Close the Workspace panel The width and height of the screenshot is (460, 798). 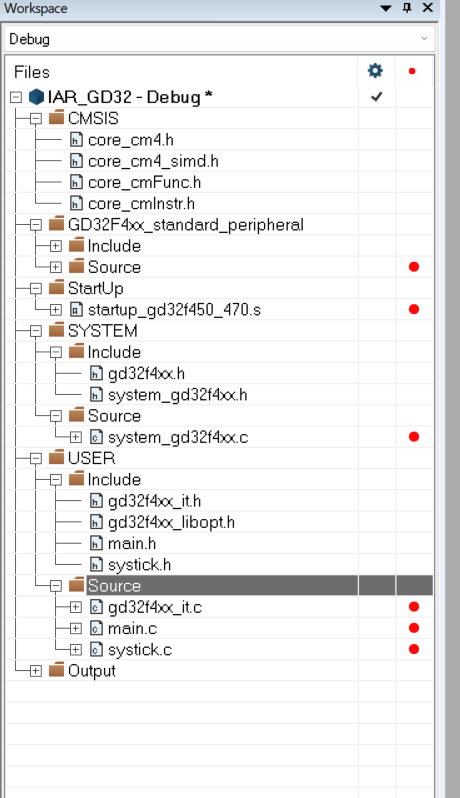(x=428, y=8)
